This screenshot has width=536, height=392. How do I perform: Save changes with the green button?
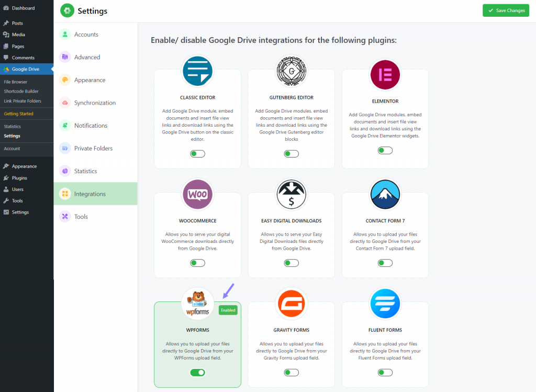(506, 10)
